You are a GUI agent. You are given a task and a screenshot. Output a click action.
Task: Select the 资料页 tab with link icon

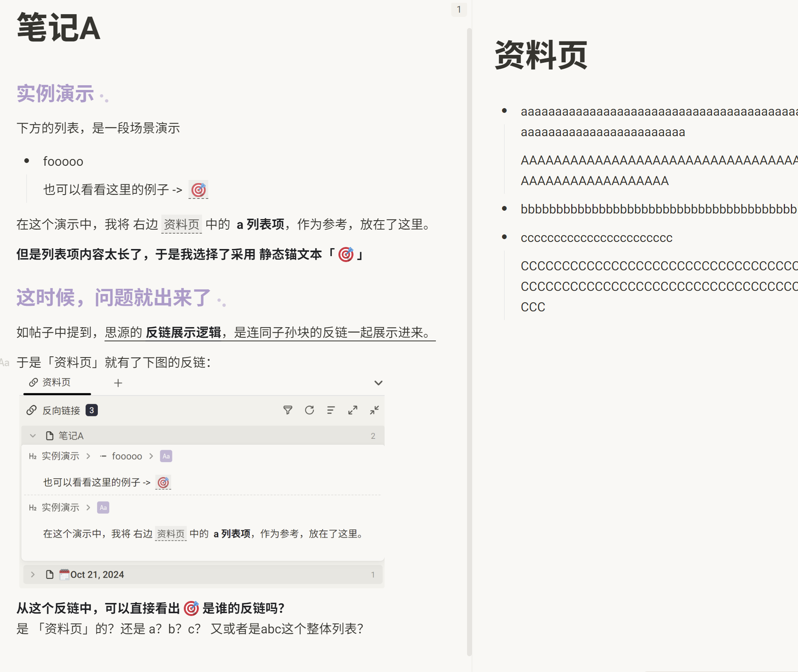click(56, 382)
